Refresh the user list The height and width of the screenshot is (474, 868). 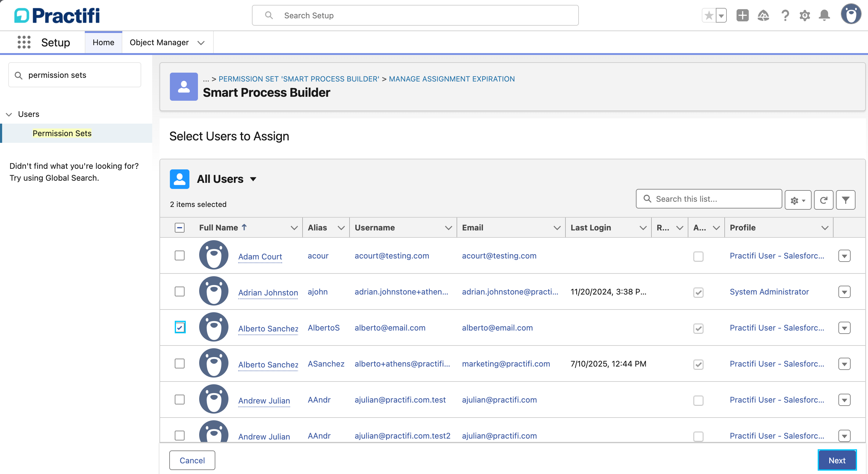[x=823, y=200]
